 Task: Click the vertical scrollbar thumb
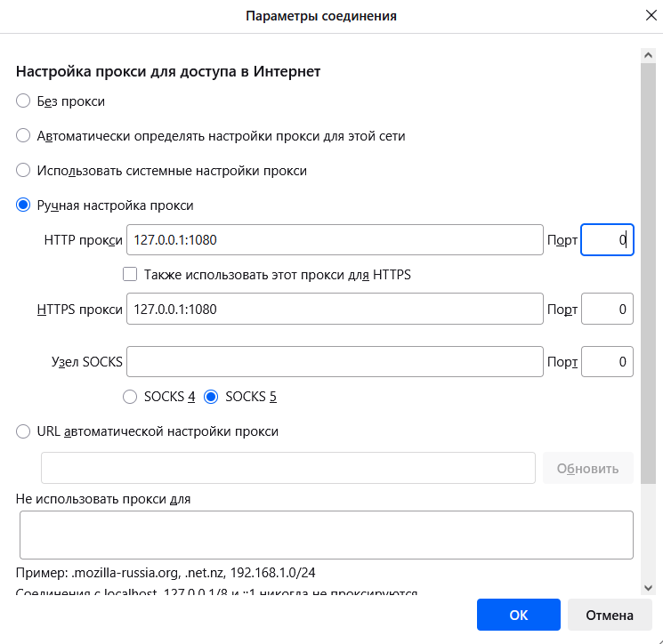click(648, 273)
